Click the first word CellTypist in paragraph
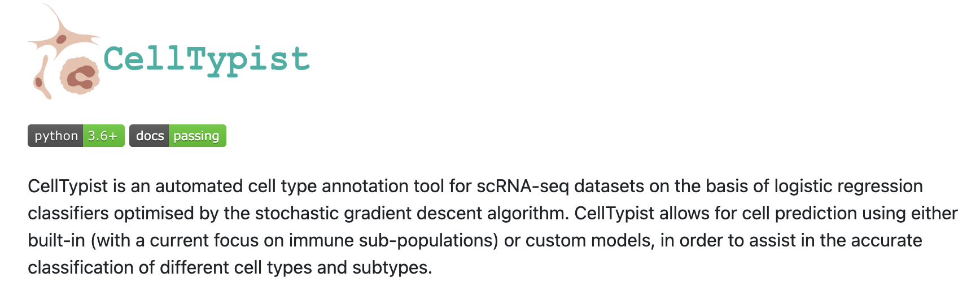Screen dimensions: 980x303 (x=67, y=186)
